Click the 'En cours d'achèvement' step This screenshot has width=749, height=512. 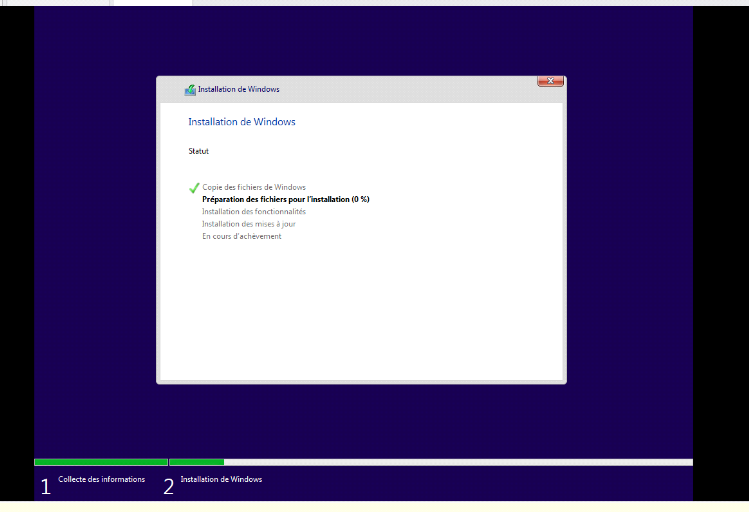(x=241, y=236)
